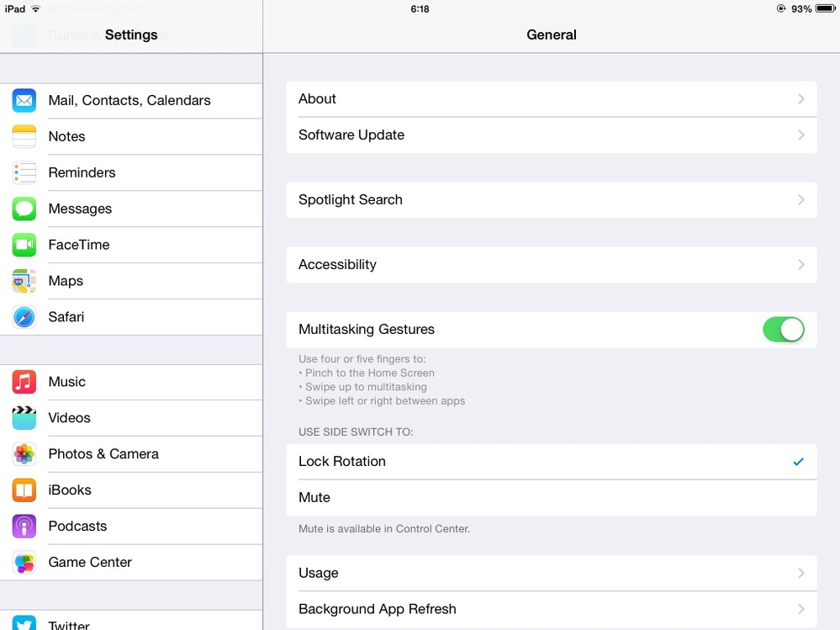
Task: Tap the Reminders list icon
Action: click(x=24, y=172)
